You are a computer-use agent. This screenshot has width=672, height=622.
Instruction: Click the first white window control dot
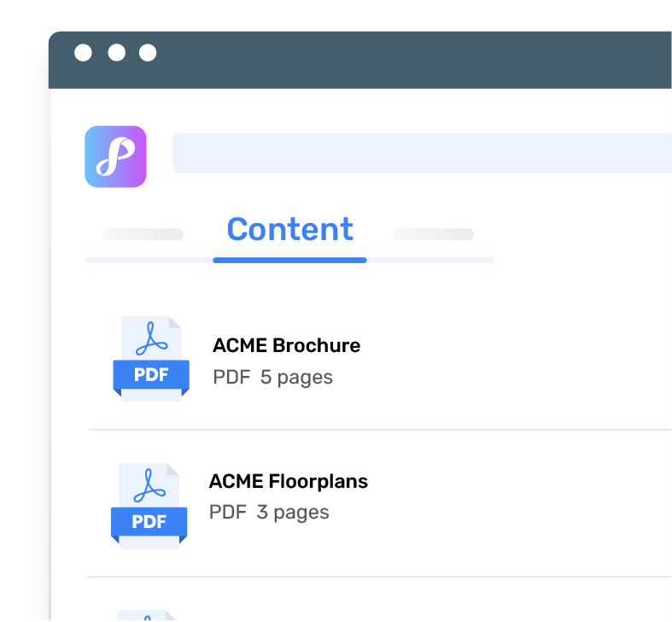83,53
